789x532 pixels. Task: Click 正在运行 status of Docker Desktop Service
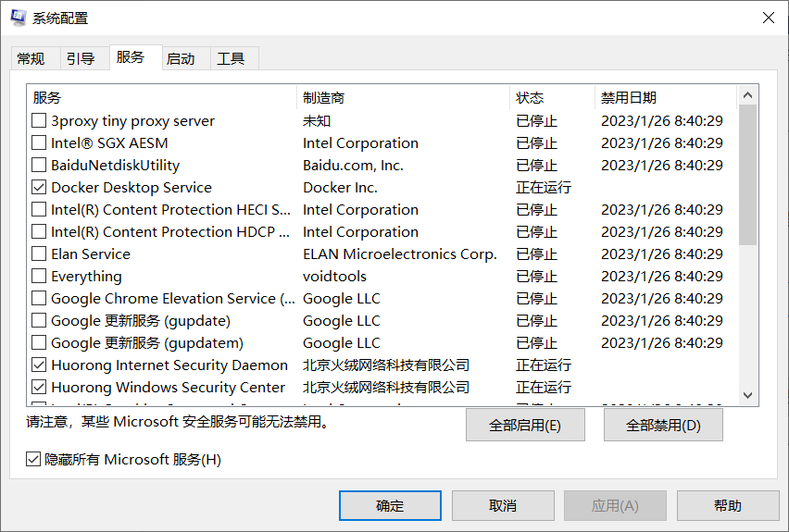click(x=544, y=187)
